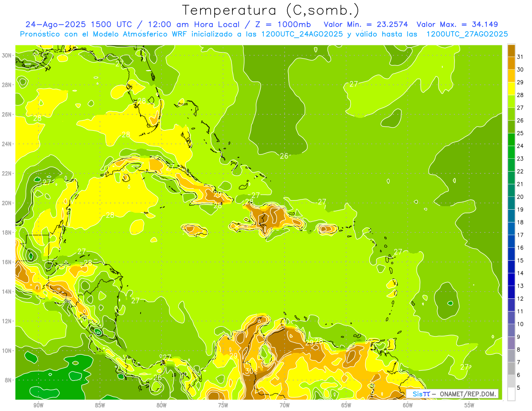
Task: Click the "Temperatura (C,somb.)" chart title
Action: pos(270,10)
